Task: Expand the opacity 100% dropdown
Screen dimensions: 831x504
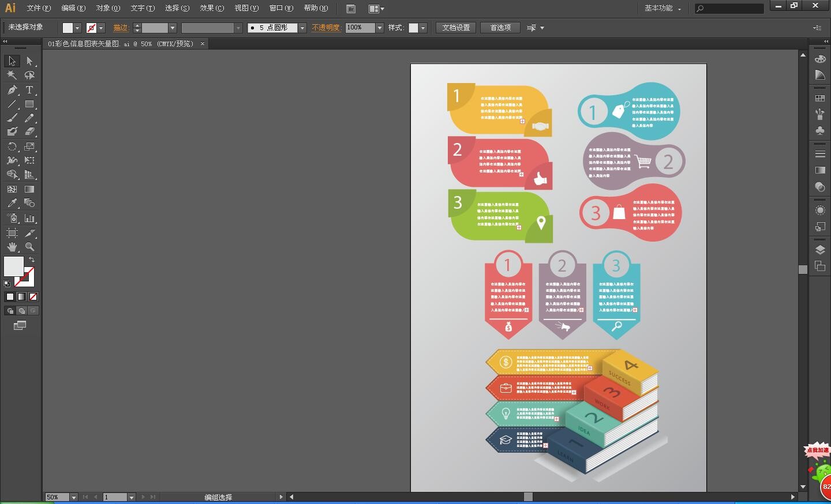Action: (379, 28)
